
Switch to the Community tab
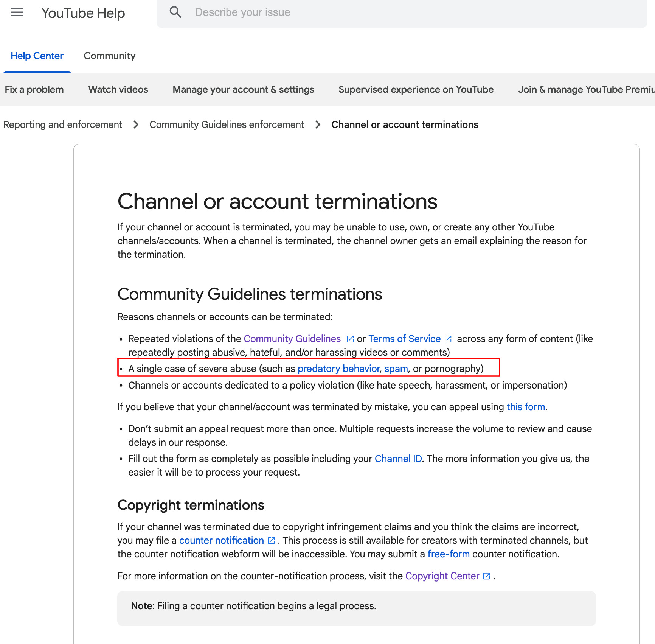110,56
